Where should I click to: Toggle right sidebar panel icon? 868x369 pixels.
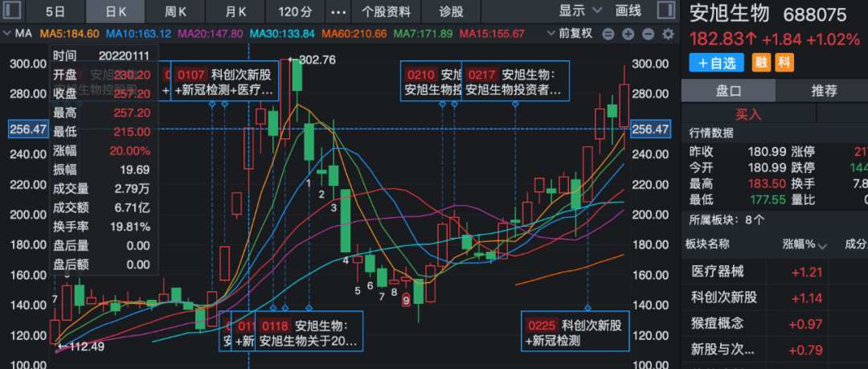pyautogui.click(x=665, y=10)
